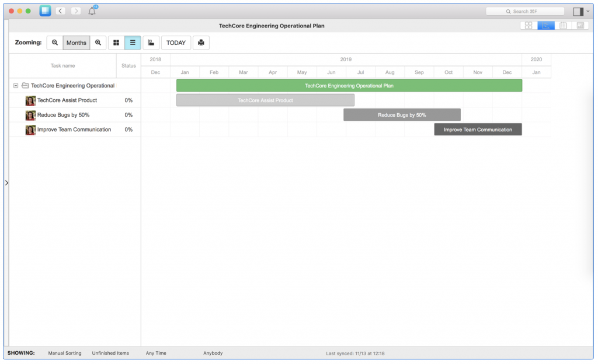The height and width of the screenshot is (364, 598).
Task: Open the Manual Sorting filter dropdown
Action: (64, 353)
